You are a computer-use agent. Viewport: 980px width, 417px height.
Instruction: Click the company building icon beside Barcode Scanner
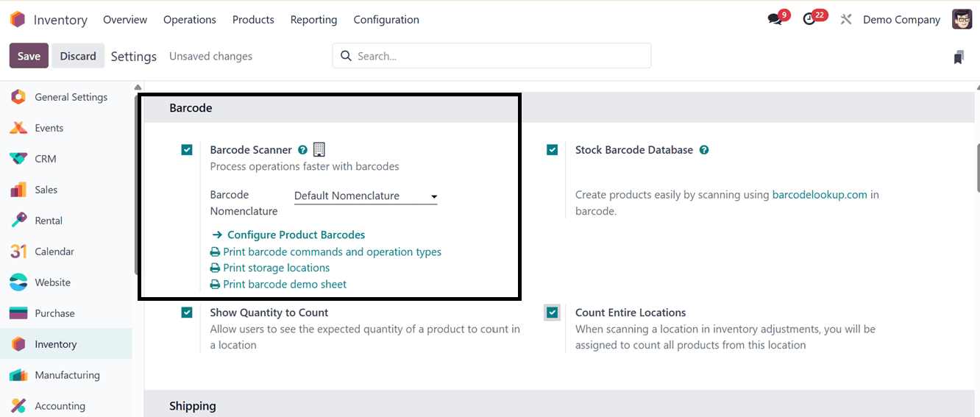point(319,149)
